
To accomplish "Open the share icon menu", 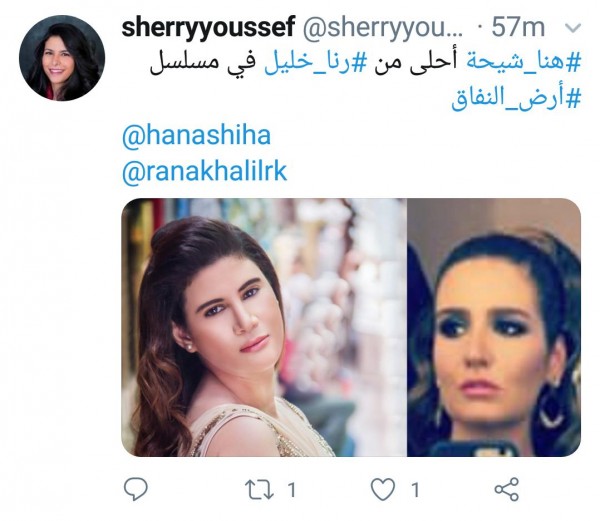I will [507, 489].
